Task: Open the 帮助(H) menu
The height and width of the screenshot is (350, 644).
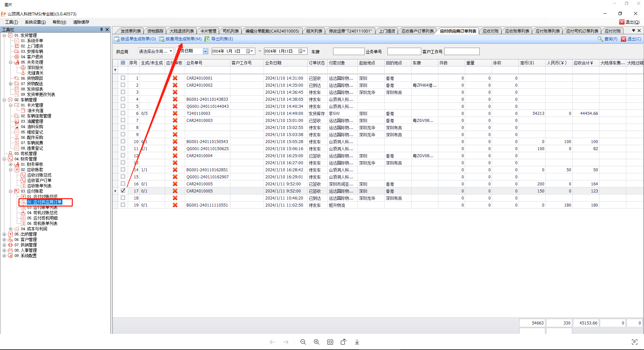Action: click(x=59, y=22)
